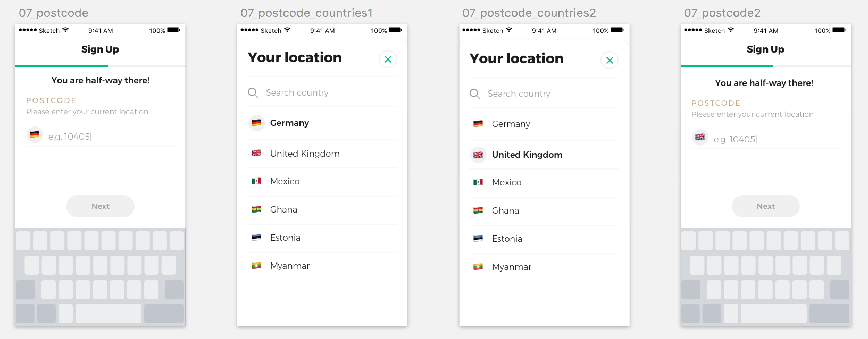The width and height of the screenshot is (868, 339).
Task: Close the Your location panel in 07_postcode_countries1
Action: point(388,59)
